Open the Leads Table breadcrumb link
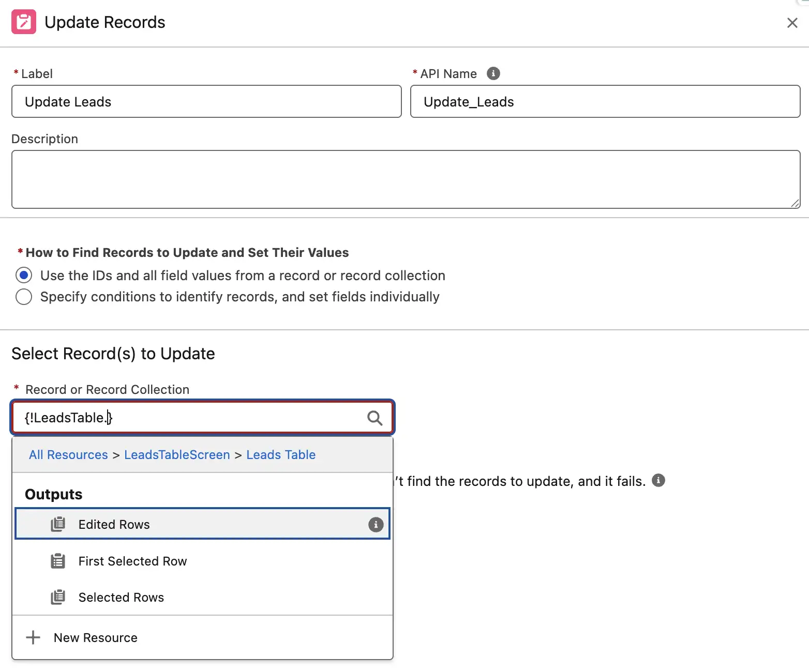 [x=281, y=454]
